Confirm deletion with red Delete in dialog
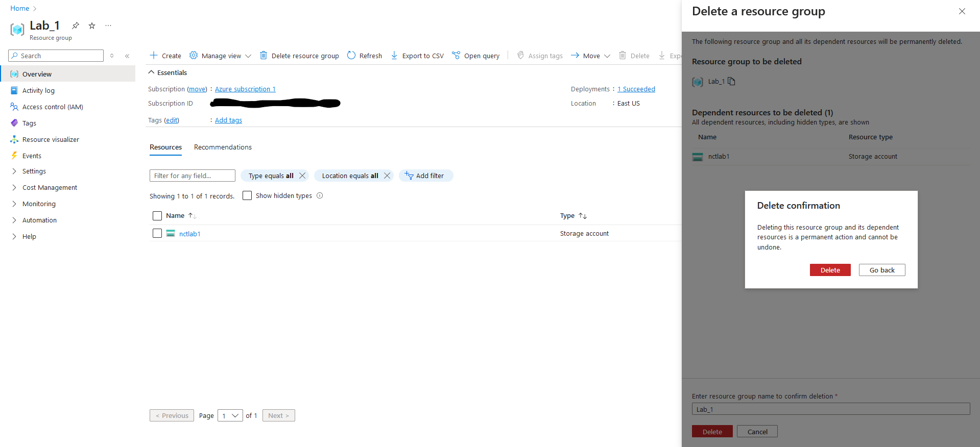980x447 pixels. pyautogui.click(x=830, y=270)
